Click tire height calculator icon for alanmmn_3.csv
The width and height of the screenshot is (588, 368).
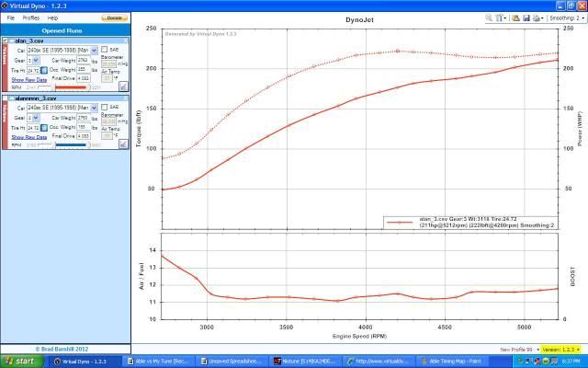click(x=44, y=127)
